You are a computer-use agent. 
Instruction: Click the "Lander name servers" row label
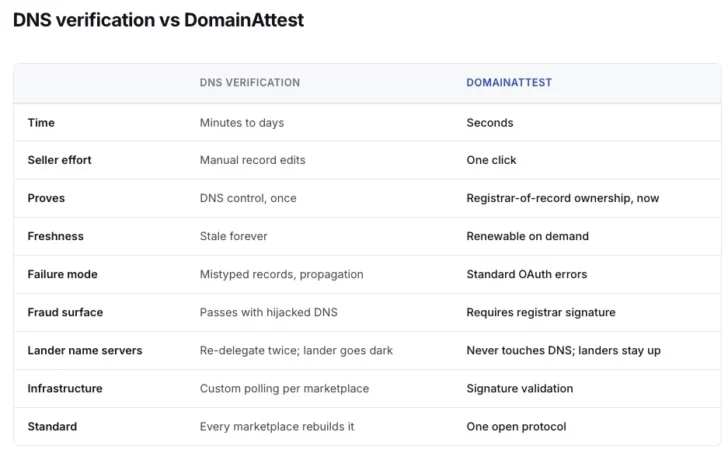point(84,350)
